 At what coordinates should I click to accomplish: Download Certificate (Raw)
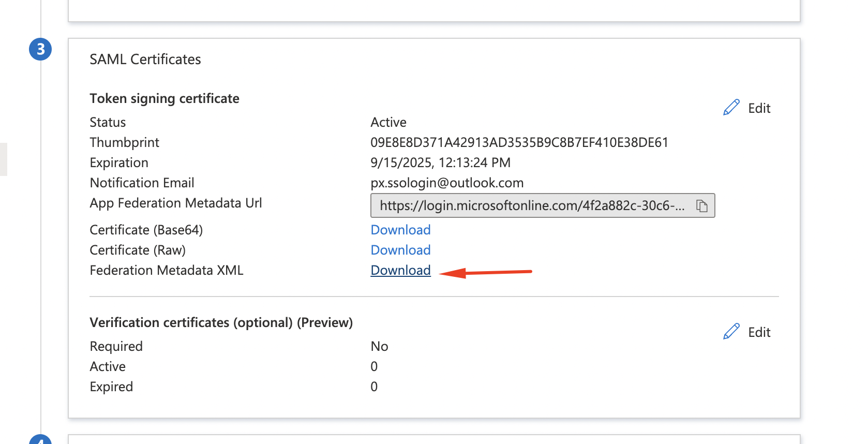(x=400, y=250)
